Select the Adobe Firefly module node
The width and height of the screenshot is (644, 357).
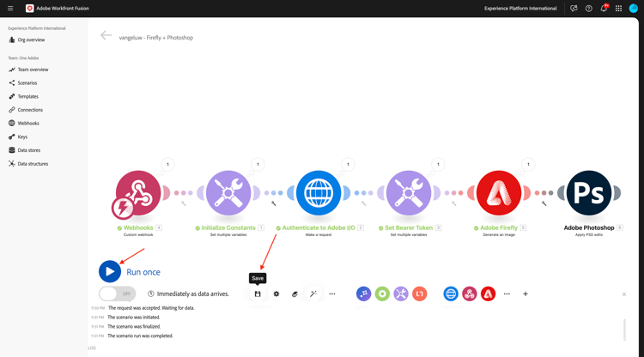(499, 193)
